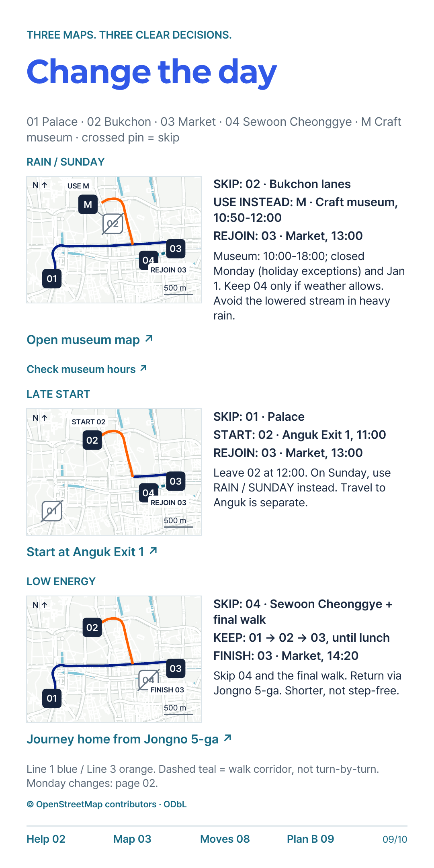Screen dimensions: 434x868
Task: Select the 01 Palace pin on Rain map
Action: pos(52,278)
